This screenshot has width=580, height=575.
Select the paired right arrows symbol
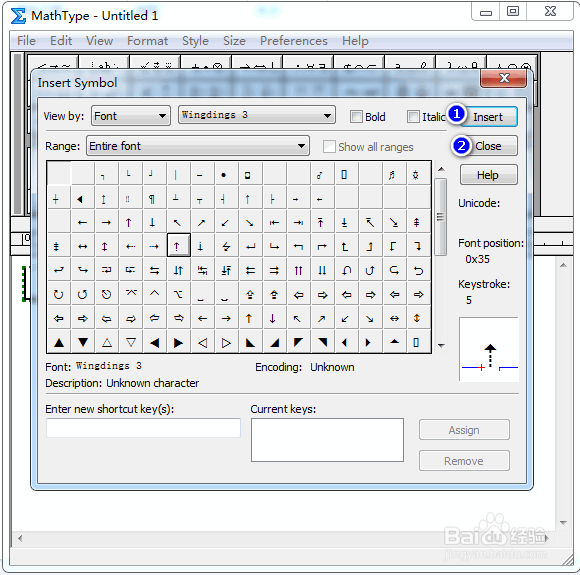[274, 270]
